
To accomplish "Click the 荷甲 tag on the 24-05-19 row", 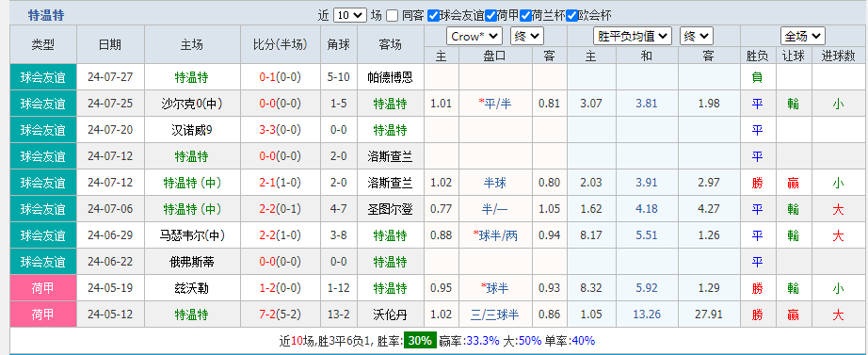I will tap(43, 288).
